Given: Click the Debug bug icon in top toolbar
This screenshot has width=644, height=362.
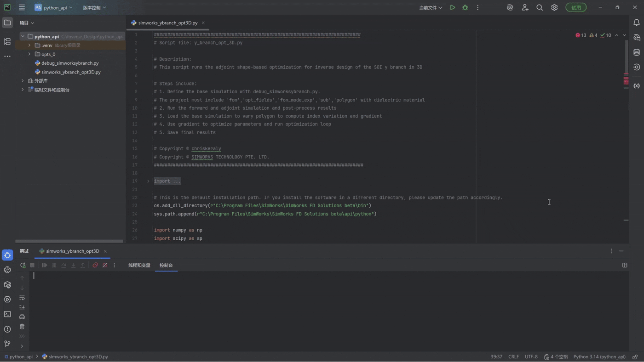Looking at the screenshot, I should 465,7.
